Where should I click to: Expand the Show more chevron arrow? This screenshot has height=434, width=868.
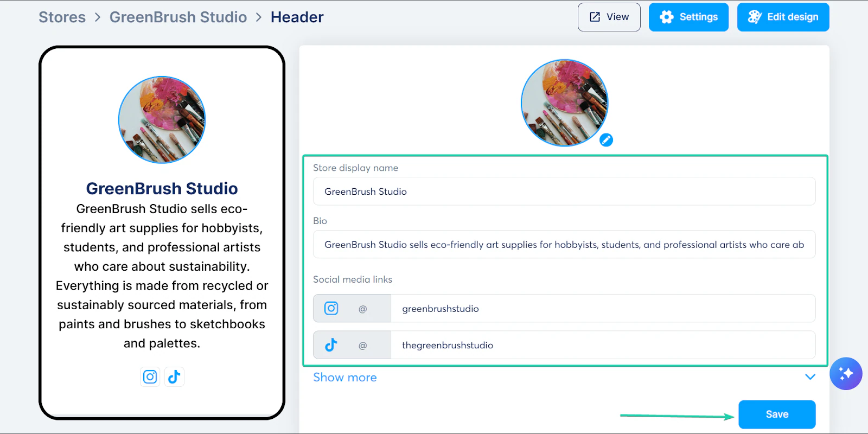pyautogui.click(x=810, y=377)
